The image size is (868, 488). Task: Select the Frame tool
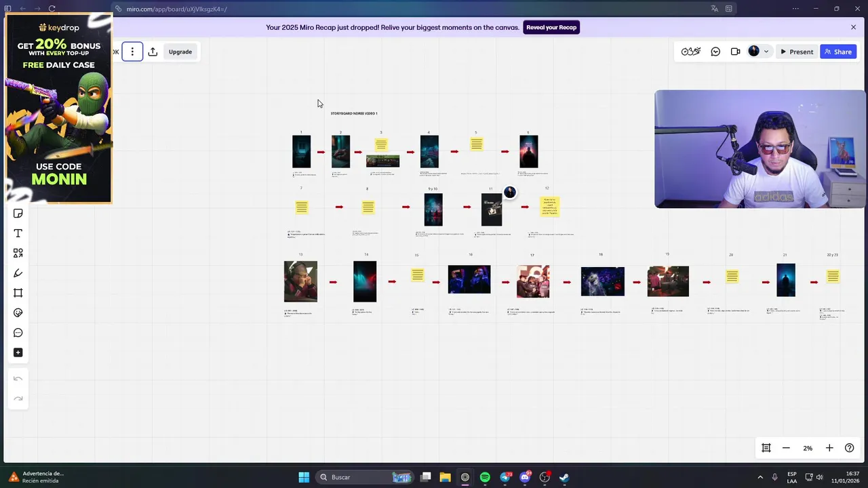(18, 293)
